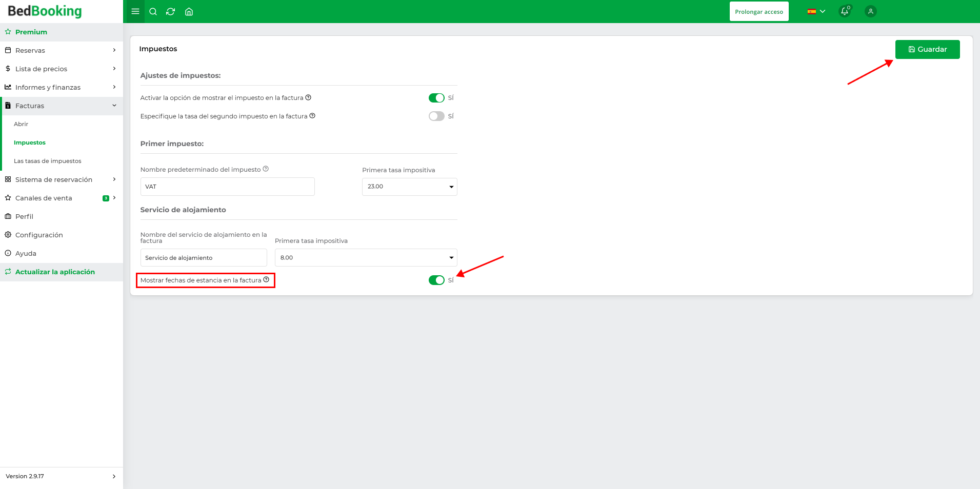Click the help icon next to tax name field
The image size is (980, 489).
tap(266, 168)
